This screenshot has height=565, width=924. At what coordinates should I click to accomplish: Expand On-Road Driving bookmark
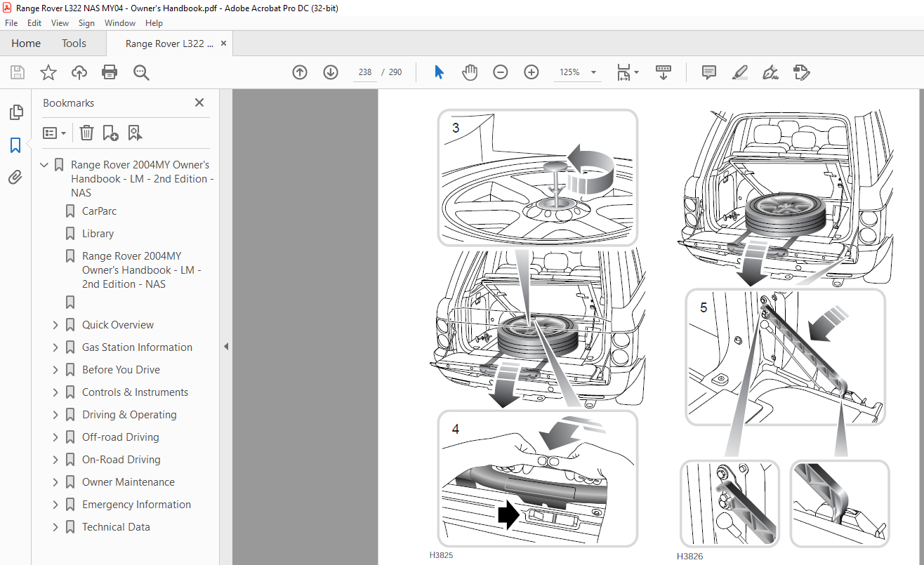click(56, 460)
